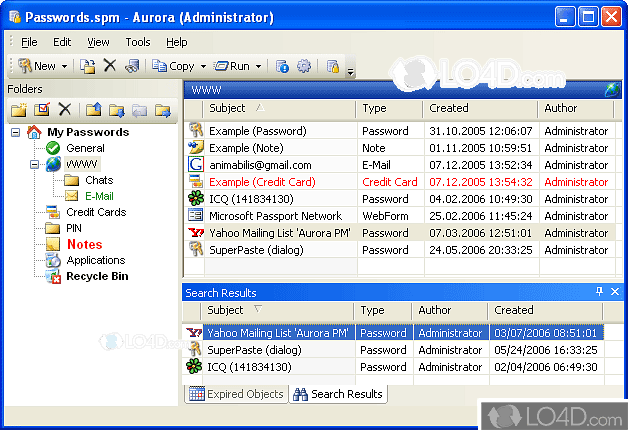Click the edit folder properties icon
The image size is (628, 430).
[x=42, y=110]
